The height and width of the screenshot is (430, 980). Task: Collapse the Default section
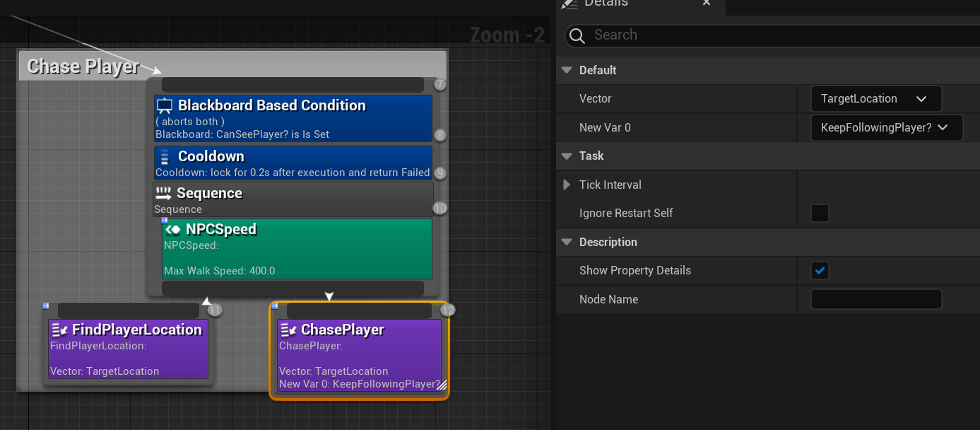pos(567,70)
